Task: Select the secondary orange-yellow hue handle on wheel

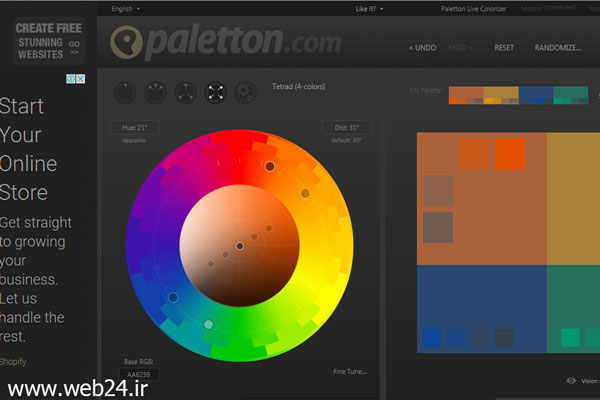Action: click(305, 193)
